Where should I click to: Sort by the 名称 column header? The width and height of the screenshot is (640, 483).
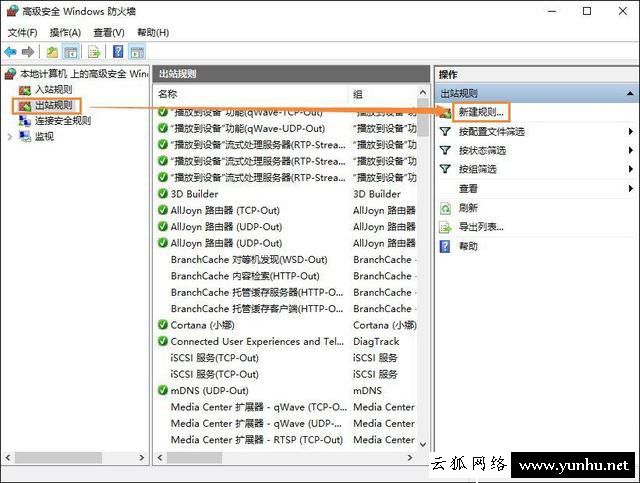tap(251, 94)
